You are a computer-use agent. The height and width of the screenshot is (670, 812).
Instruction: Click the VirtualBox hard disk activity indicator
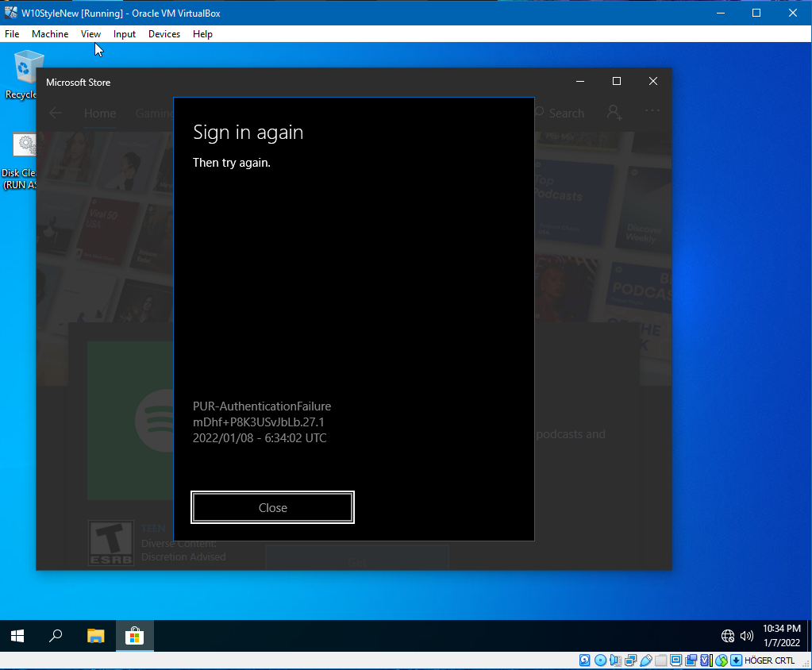pos(585,660)
